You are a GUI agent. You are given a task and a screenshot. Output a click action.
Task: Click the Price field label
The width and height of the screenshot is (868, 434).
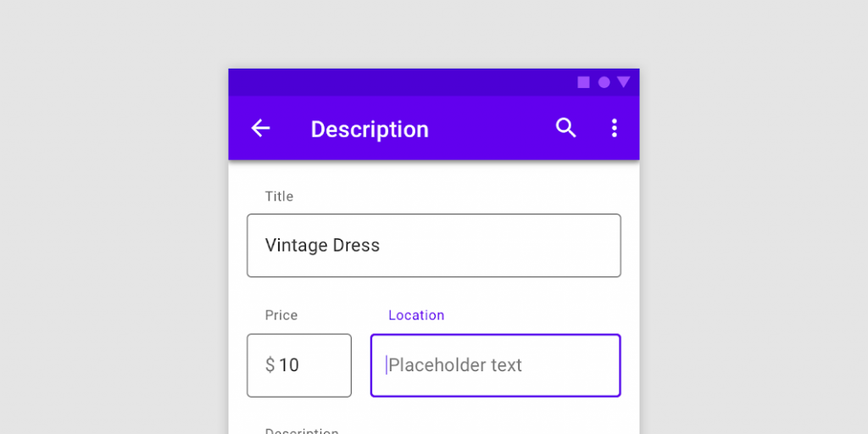click(x=281, y=315)
